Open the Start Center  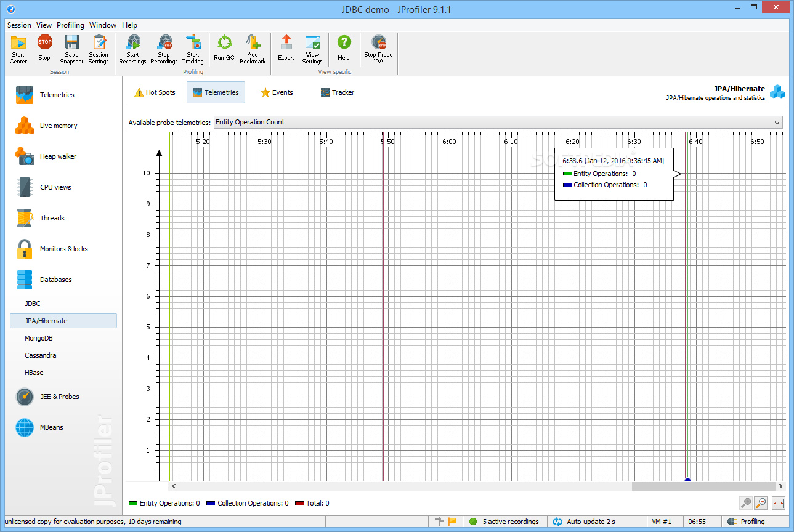(x=18, y=49)
